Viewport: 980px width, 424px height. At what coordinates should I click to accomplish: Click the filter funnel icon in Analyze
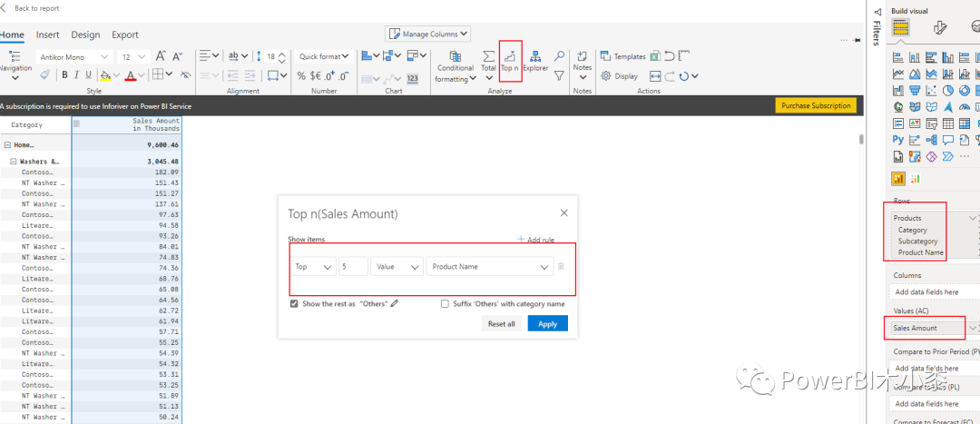coord(559,75)
